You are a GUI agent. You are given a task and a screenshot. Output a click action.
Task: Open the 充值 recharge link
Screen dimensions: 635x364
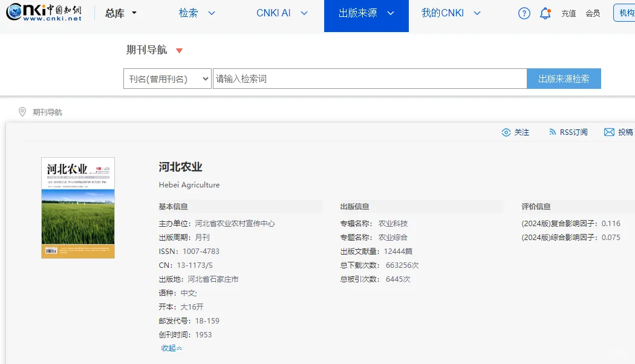[x=568, y=13]
